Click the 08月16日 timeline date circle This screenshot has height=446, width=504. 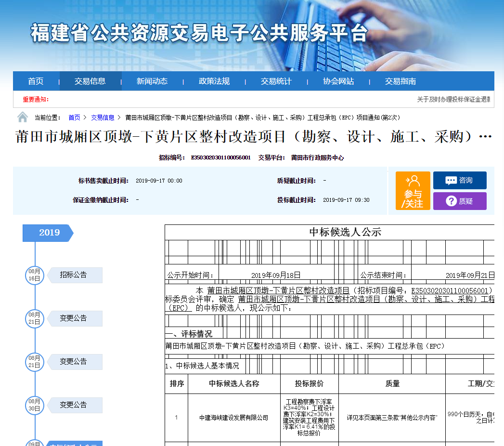pyautogui.click(x=34, y=275)
